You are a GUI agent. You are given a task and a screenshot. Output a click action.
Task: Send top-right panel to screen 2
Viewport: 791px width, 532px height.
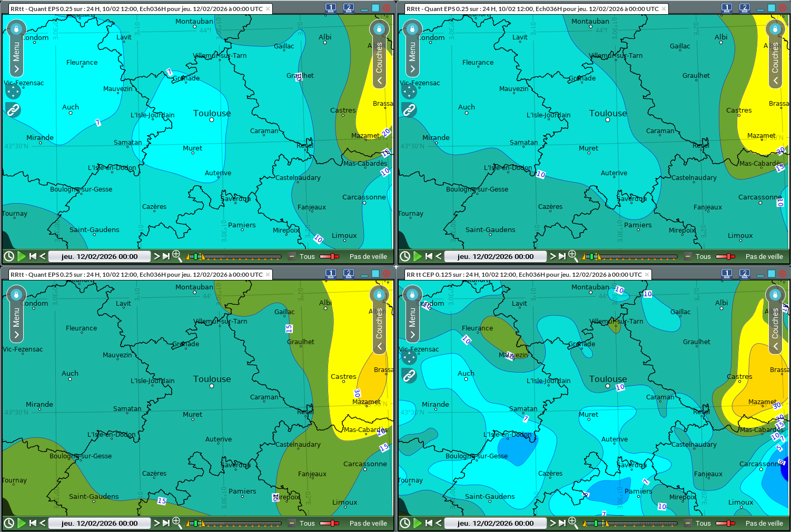(744, 8)
